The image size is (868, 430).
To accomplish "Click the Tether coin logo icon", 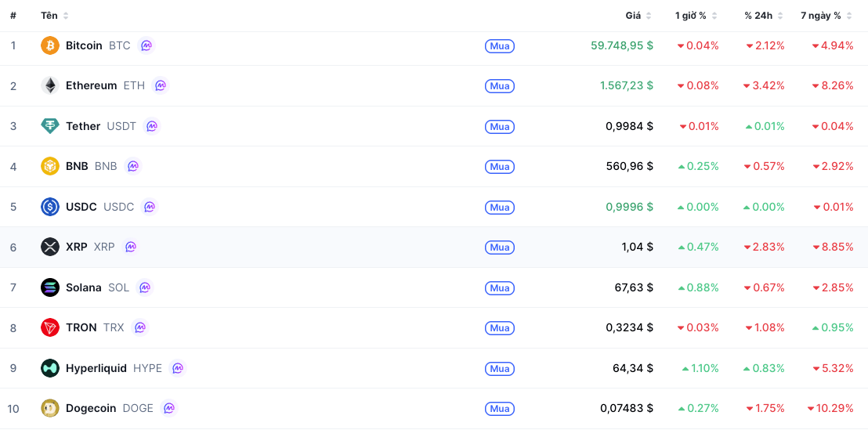I will coord(50,126).
